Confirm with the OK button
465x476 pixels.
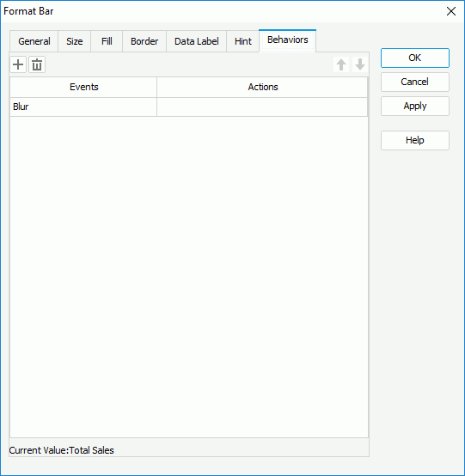[415, 58]
